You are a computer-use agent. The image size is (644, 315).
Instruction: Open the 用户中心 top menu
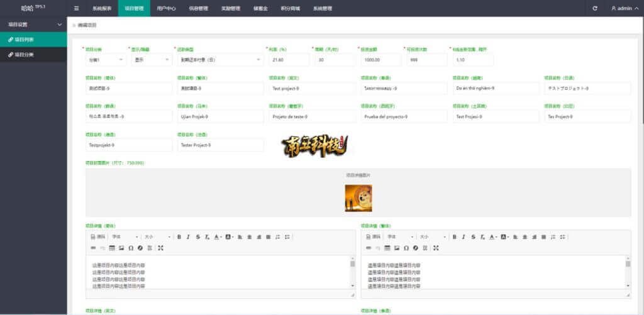[x=166, y=9]
